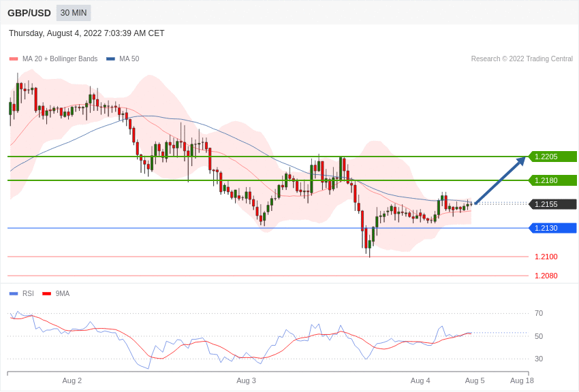Click the red 1.2080 support label
The width and height of the screenshot is (579, 392).
click(546, 276)
